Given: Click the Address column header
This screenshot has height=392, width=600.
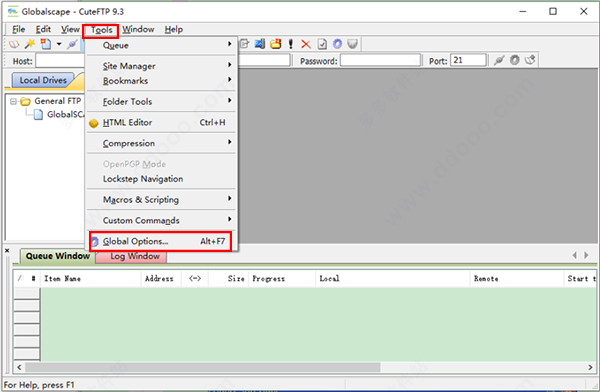Looking at the screenshot, I should click(x=161, y=279).
